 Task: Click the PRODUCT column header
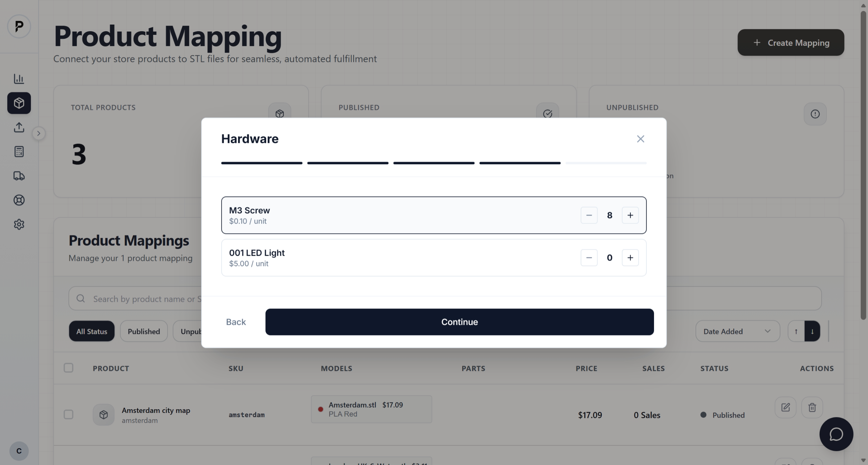pos(111,368)
